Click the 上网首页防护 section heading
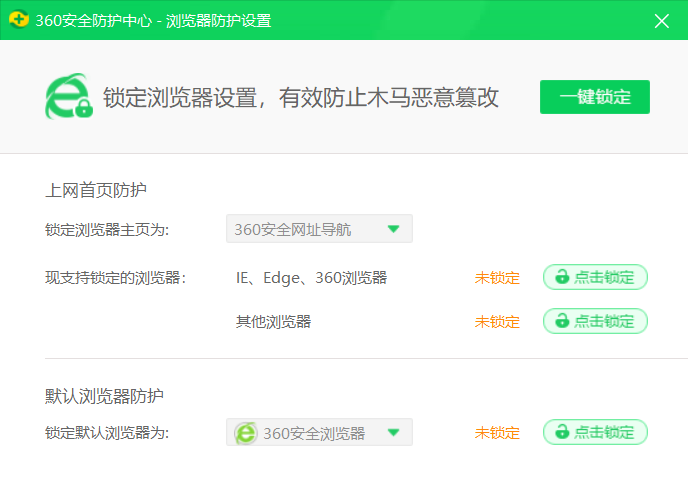The height and width of the screenshot is (494, 688). click(96, 190)
